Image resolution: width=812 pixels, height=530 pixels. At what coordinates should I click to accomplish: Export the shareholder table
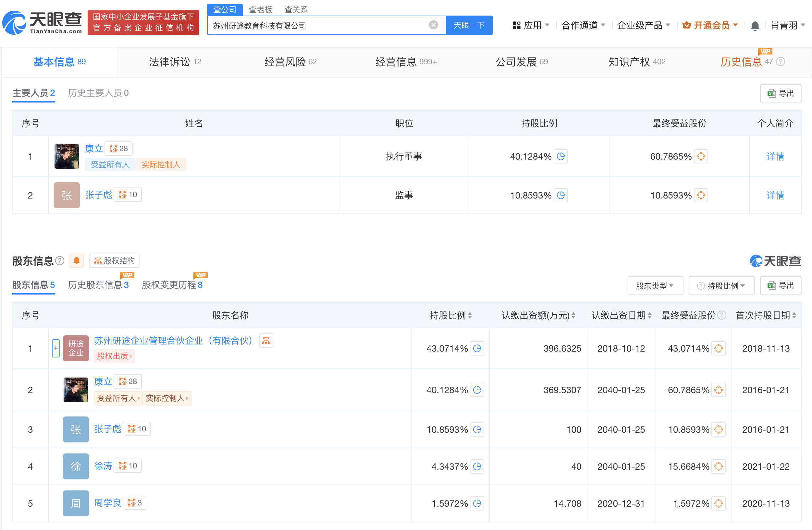pyautogui.click(x=780, y=286)
